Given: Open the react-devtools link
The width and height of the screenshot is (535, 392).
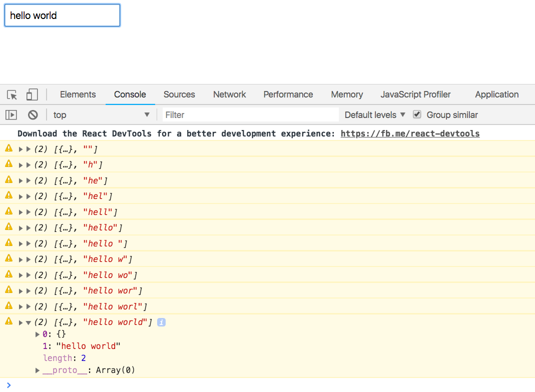Looking at the screenshot, I should point(410,133).
